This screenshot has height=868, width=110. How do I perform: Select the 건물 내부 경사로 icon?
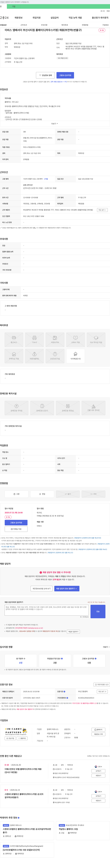pos(93,408)
